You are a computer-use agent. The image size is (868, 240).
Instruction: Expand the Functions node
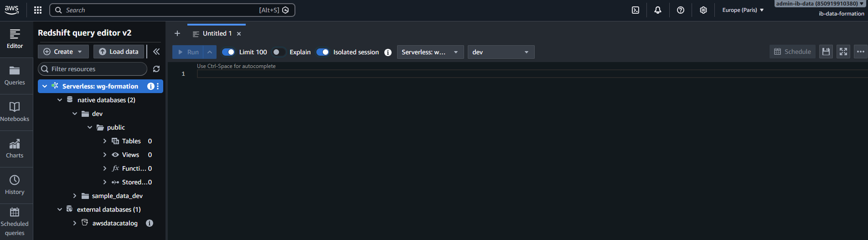click(105, 168)
